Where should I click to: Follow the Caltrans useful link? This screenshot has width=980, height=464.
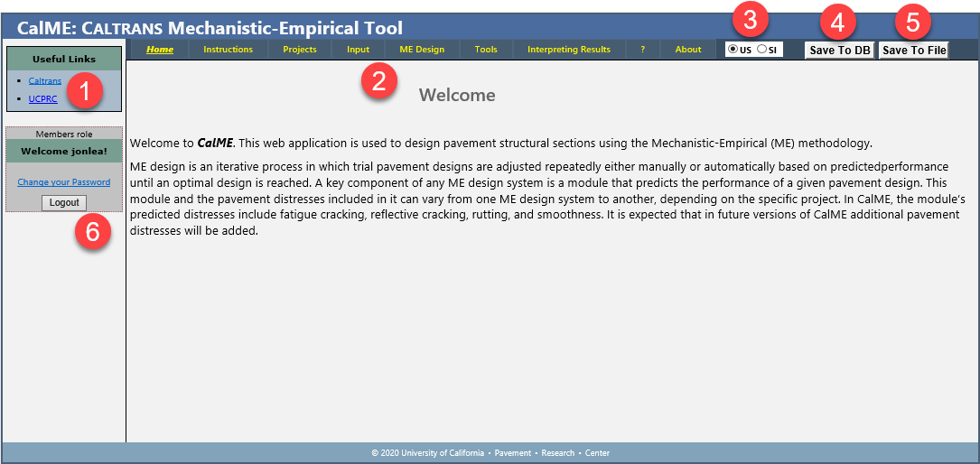tap(44, 81)
